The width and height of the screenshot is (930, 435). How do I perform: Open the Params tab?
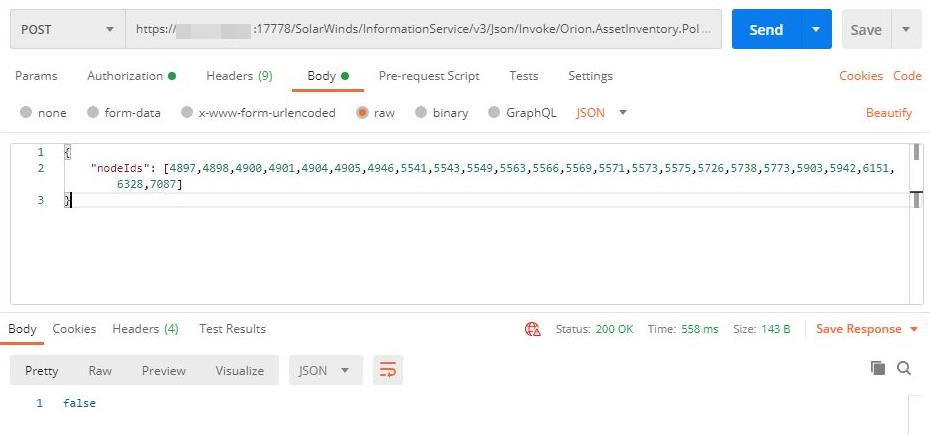[36, 76]
